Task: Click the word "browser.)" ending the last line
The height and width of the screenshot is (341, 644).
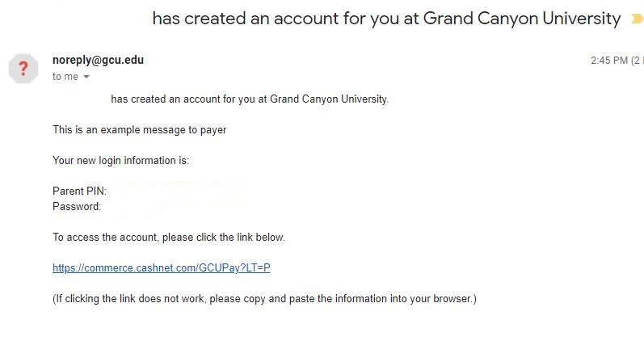Action: tap(455, 299)
